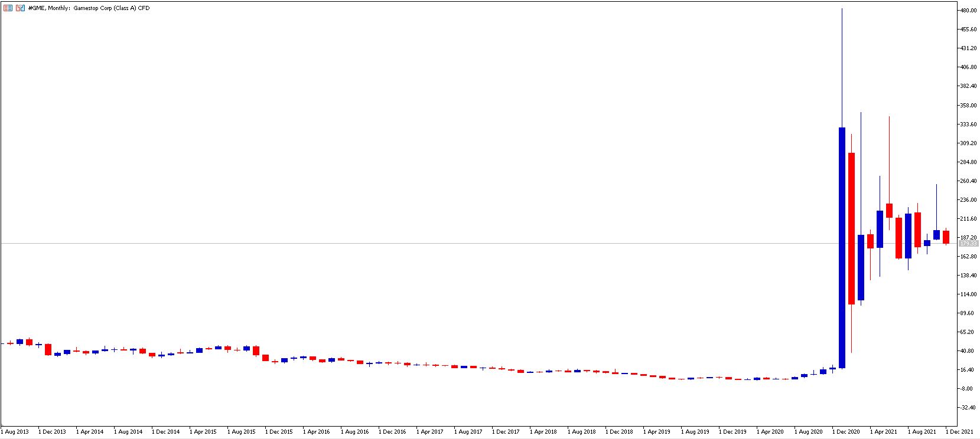Select the red February 2021 candle

tap(851, 229)
